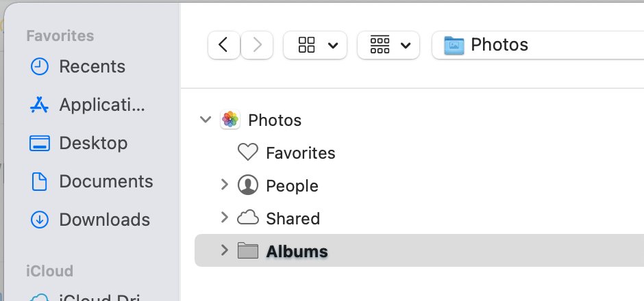This screenshot has height=301, width=644.
Task: Open the group-by options dropdown
Action: tap(388, 45)
